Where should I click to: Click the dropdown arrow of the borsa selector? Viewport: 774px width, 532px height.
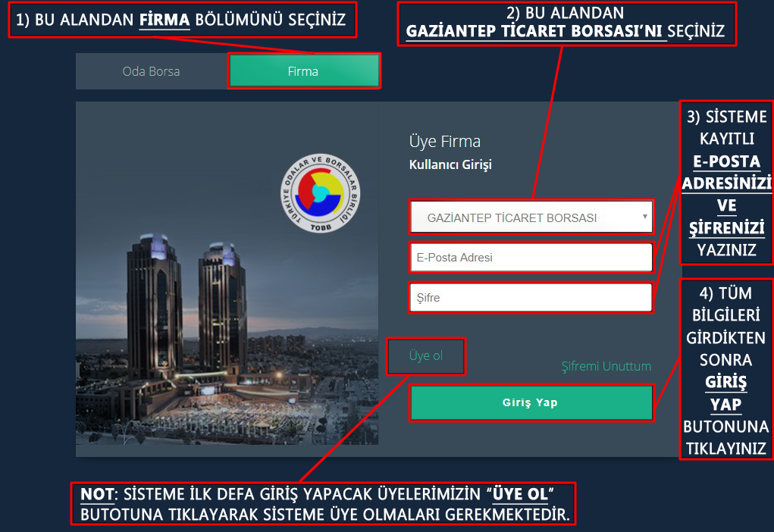(x=644, y=217)
